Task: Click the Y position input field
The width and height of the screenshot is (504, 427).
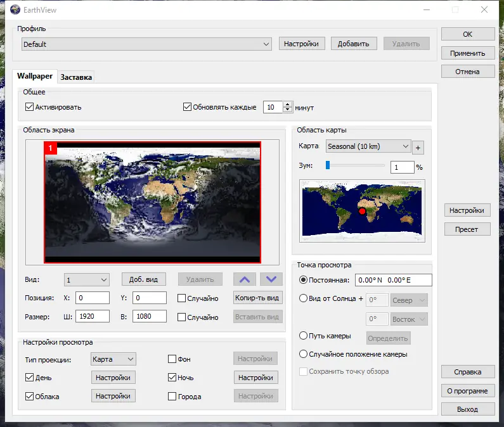Action: tap(150, 298)
